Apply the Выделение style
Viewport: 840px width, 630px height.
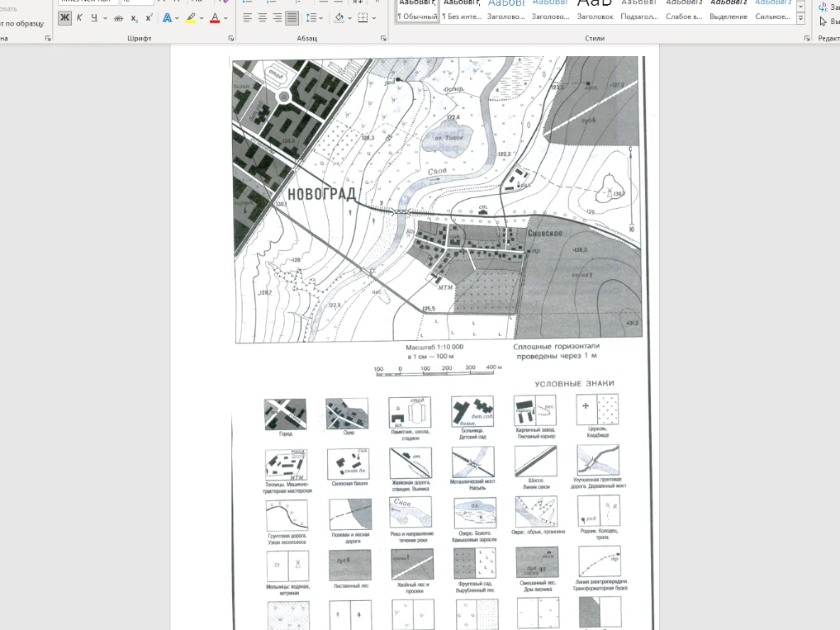pyautogui.click(x=728, y=12)
